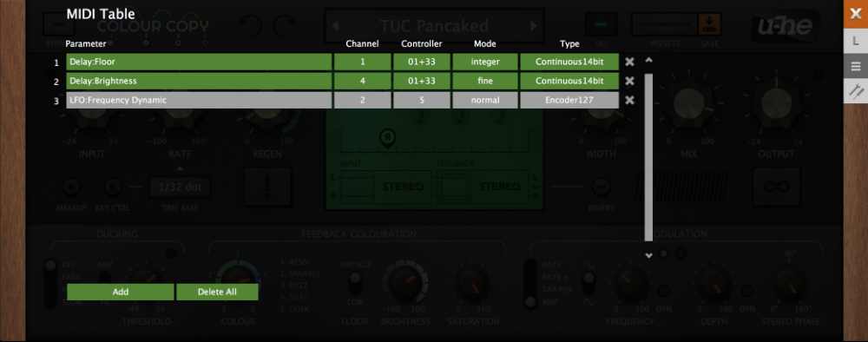Change channel 2 for LFO:Frequency Dynamic row
The height and width of the screenshot is (342, 868).
363,100
